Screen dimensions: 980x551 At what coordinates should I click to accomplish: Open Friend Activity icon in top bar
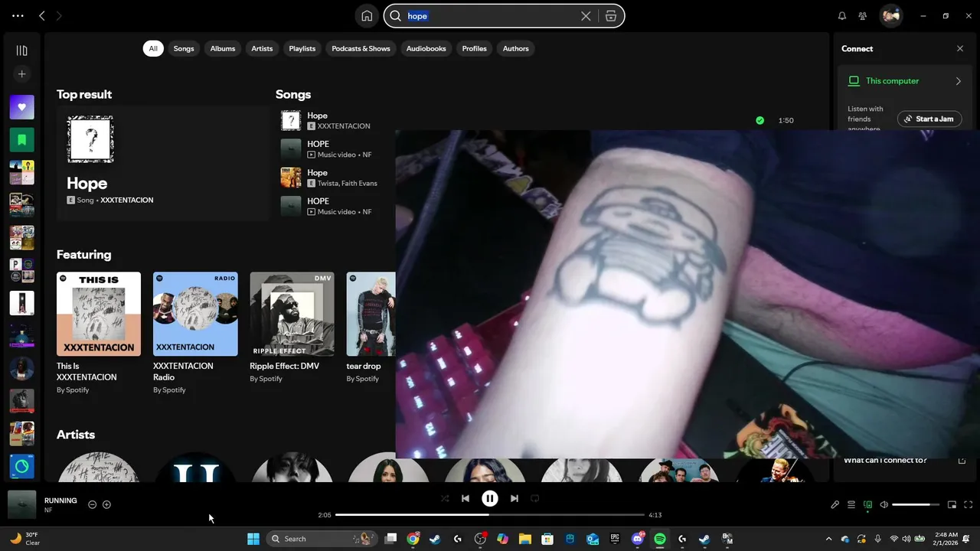tap(863, 16)
